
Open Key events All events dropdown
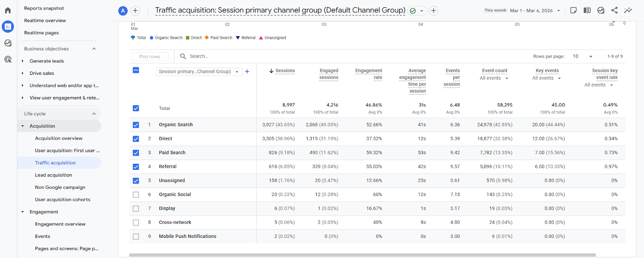[547, 78]
